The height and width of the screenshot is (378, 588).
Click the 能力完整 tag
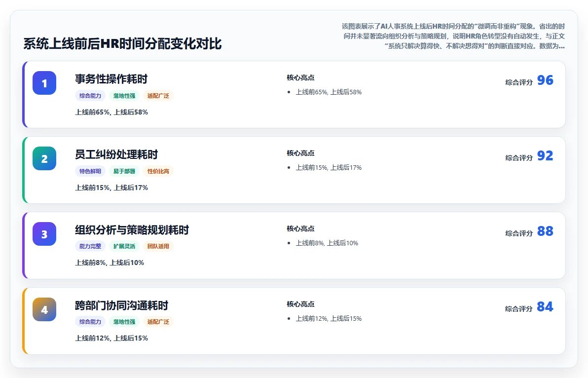click(x=90, y=246)
